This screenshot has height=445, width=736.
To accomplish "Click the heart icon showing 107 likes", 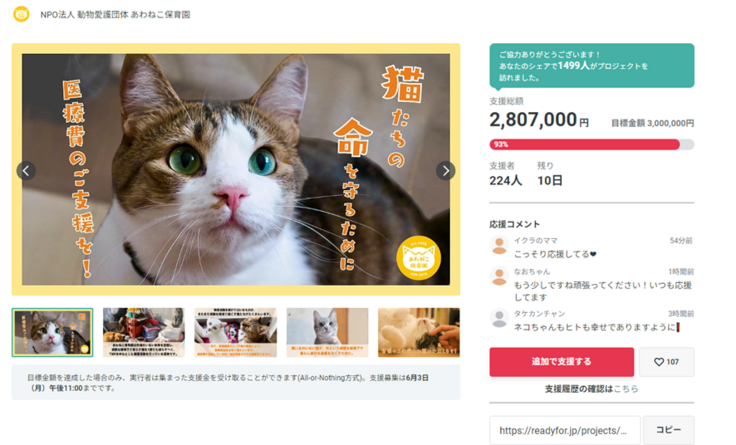I will pyautogui.click(x=659, y=362).
